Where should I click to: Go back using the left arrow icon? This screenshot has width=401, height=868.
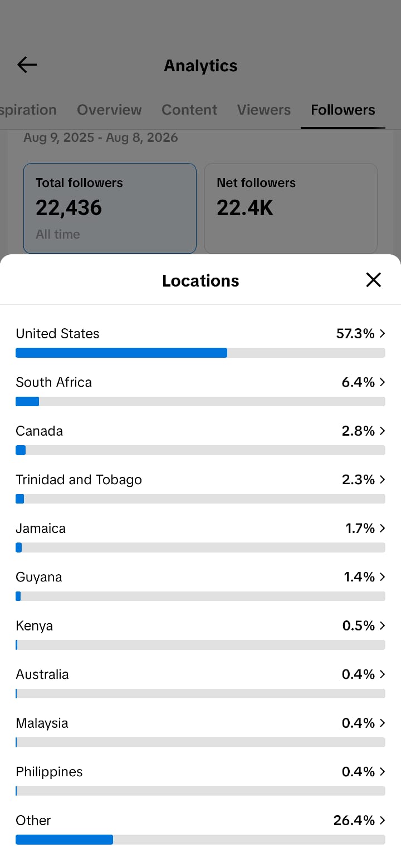pyautogui.click(x=27, y=65)
